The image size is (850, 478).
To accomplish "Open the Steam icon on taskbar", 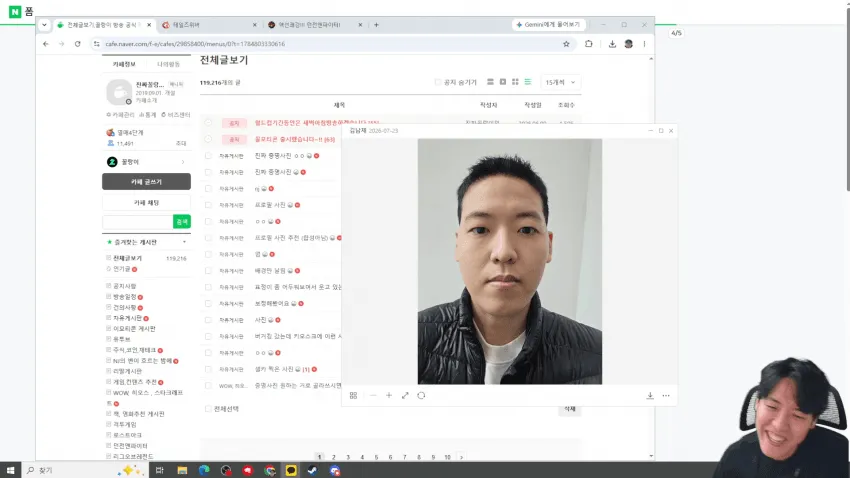I will coord(312,470).
